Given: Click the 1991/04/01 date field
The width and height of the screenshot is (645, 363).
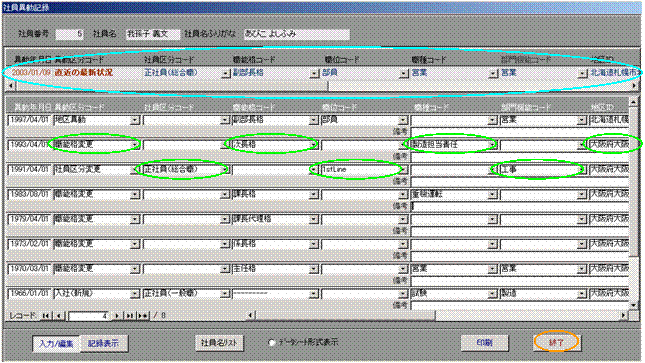Looking at the screenshot, I should 29,170.
